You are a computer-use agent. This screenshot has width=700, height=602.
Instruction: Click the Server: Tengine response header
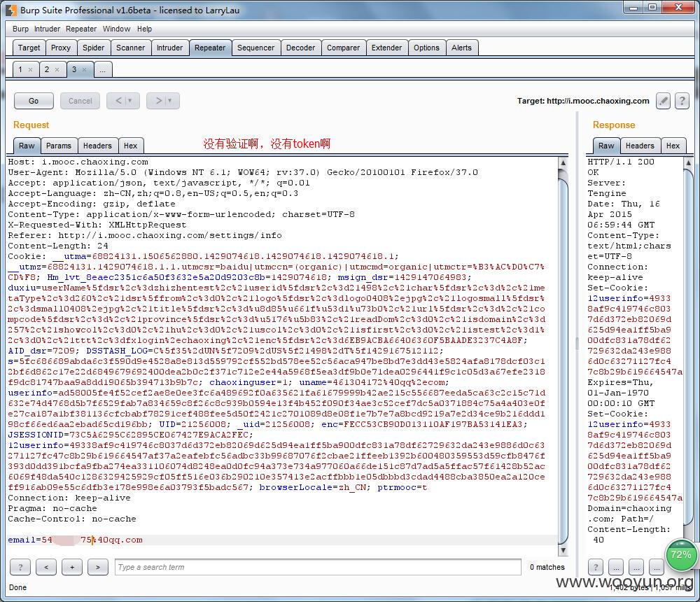pyautogui.click(x=607, y=188)
